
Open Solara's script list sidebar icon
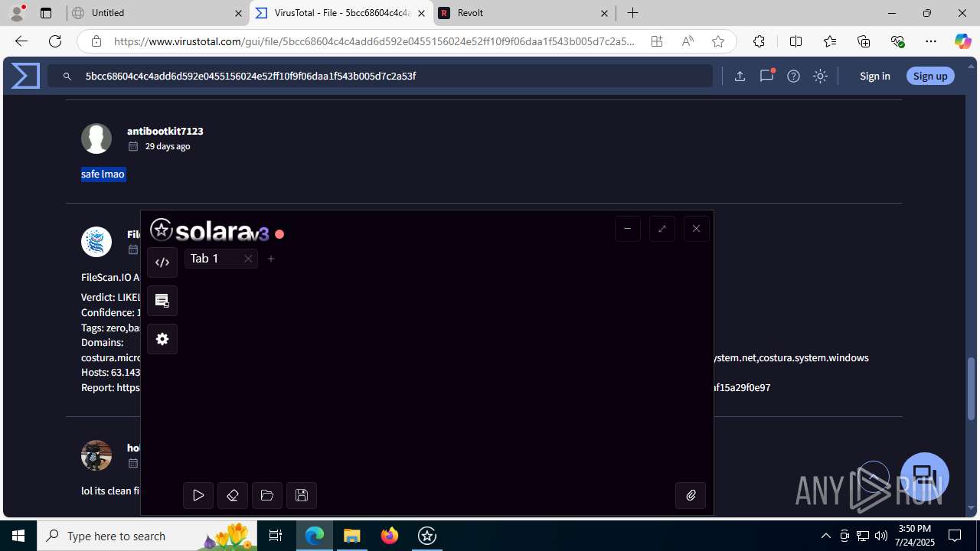tap(162, 301)
